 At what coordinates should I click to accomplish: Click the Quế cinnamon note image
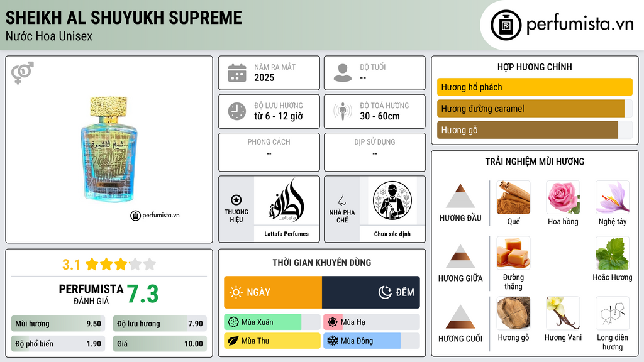tap(513, 197)
